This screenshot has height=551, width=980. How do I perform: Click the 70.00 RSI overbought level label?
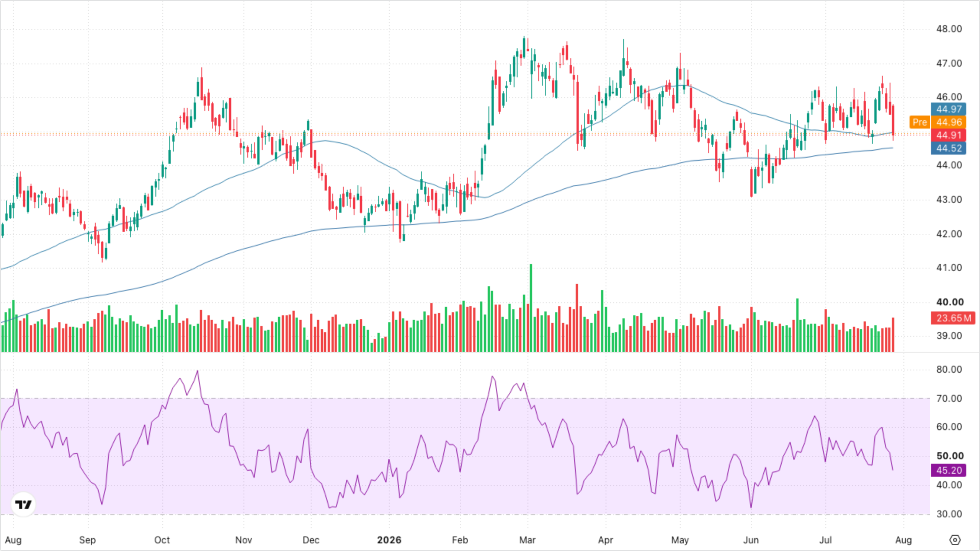coord(949,398)
